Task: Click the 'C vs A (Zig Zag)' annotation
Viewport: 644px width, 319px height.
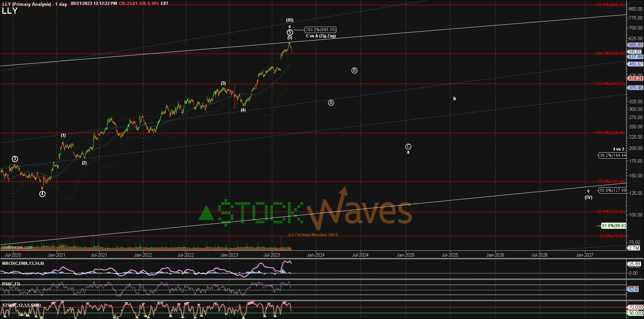Action: pos(321,36)
